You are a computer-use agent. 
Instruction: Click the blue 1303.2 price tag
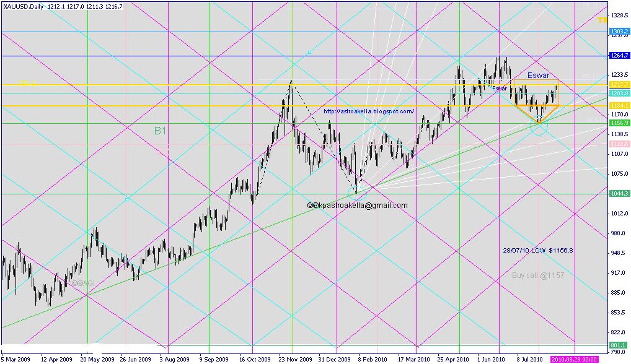619,32
